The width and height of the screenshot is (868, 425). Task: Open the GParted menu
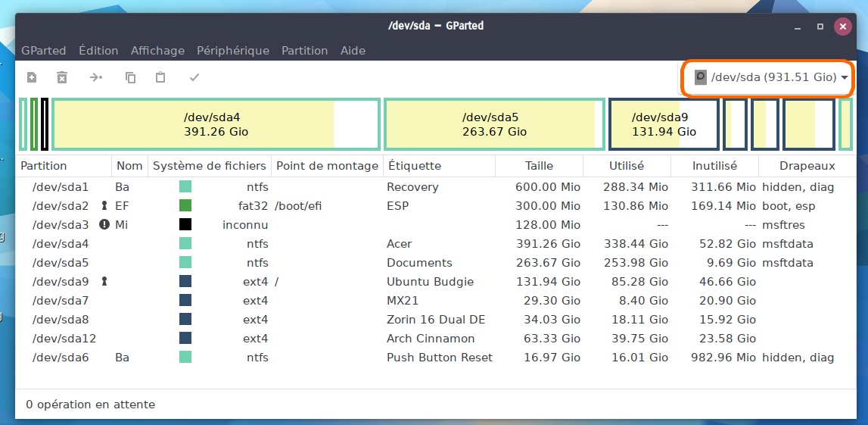click(x=43, y=51)
